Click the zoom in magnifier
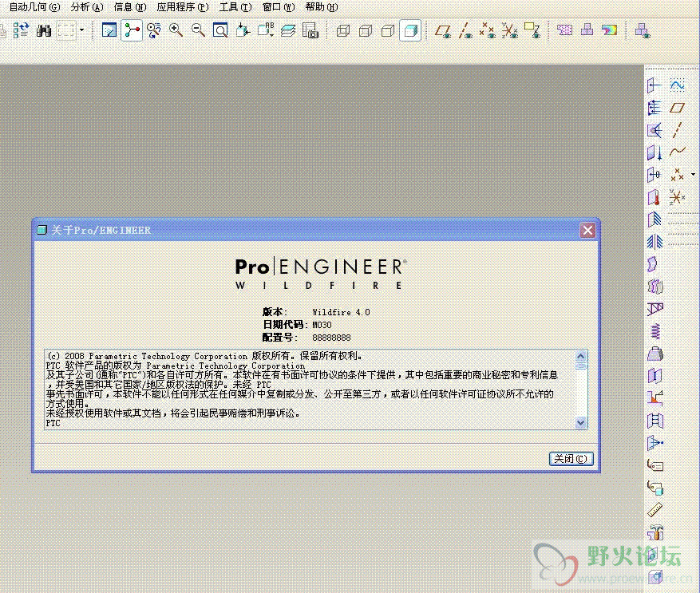The image size is (700, 593). tap(176, 30)
